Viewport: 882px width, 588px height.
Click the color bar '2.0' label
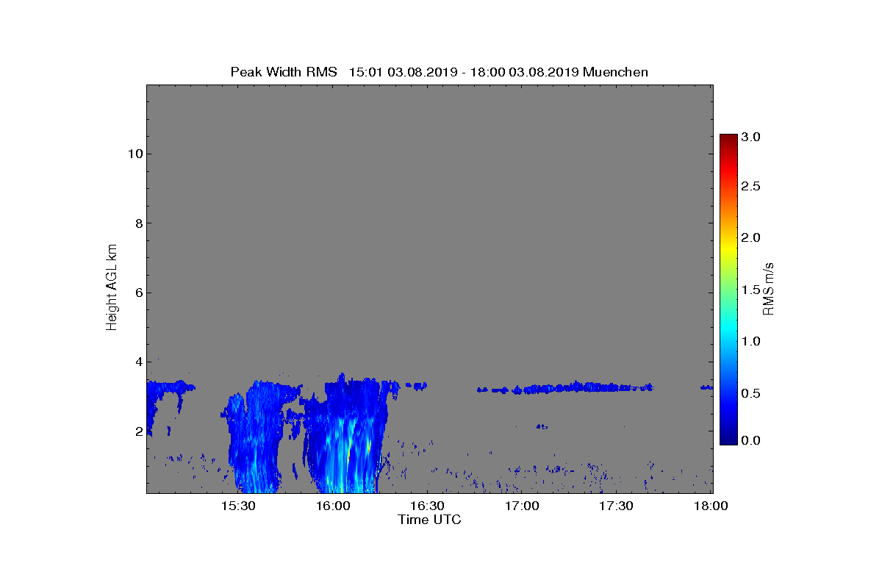coord(750,238)
